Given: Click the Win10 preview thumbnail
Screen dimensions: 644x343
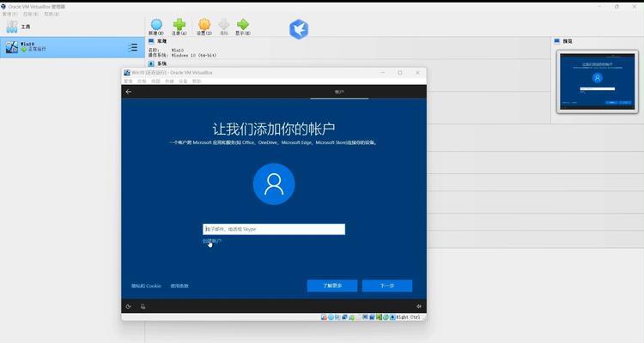Looking at the screenshot, I should pyautogui.click(x=597, y=81).
